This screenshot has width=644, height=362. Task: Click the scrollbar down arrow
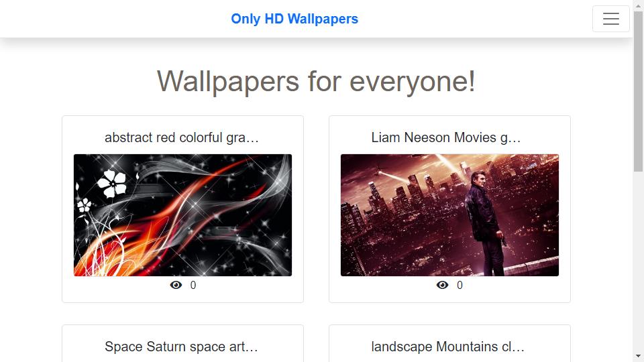click(x=638, y=356)
